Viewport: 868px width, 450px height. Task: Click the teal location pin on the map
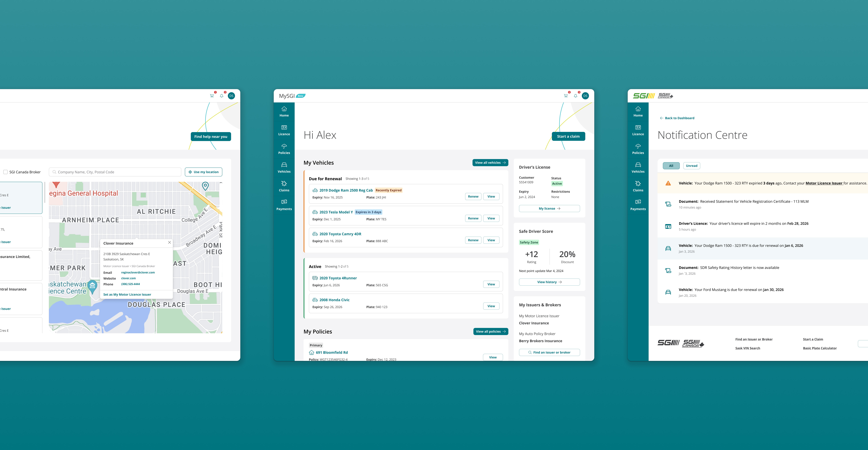coord(205,186)
